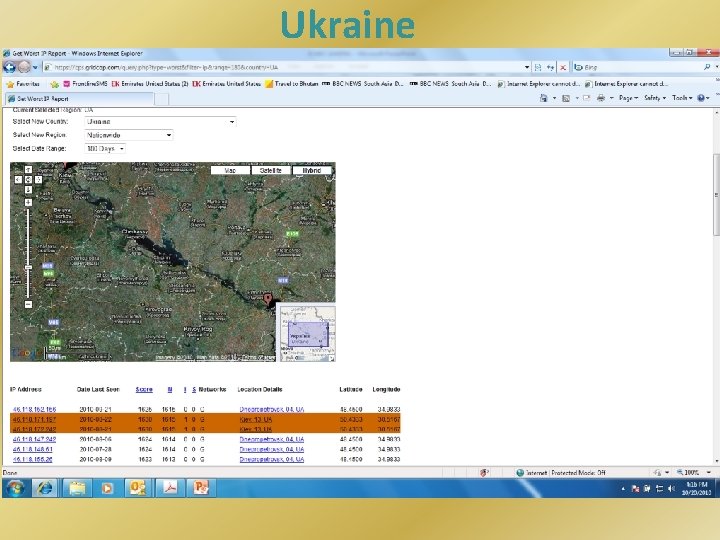Open the Select Date Range dropdown
Viewport: 720px width, 540px height.
(x=105, y=149)
